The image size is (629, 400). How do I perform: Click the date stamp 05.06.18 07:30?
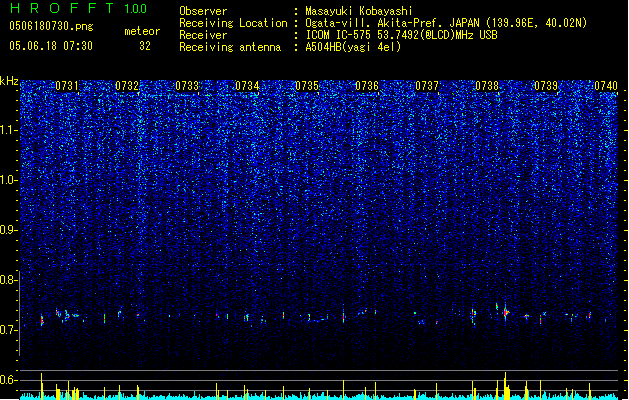(51, 46)
